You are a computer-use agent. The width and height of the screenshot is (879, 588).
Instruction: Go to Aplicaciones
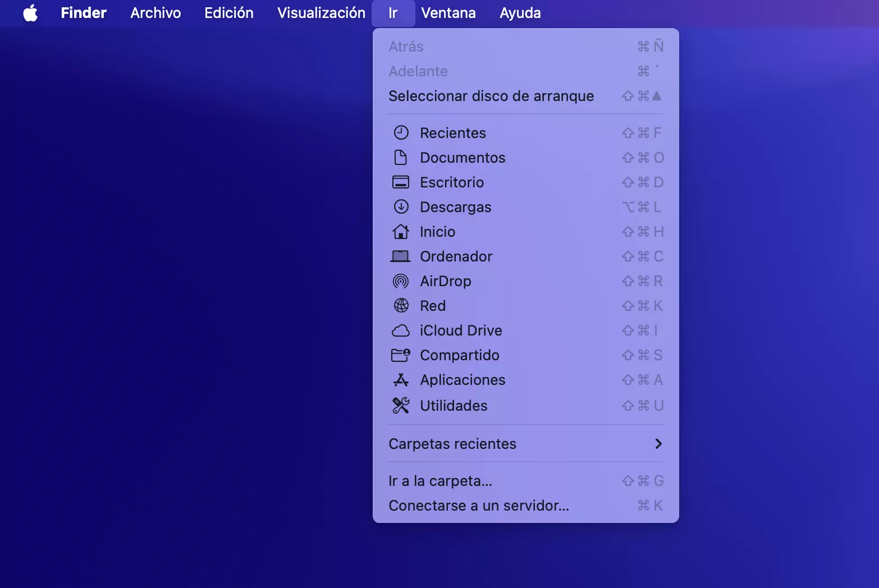coord(526,380)
